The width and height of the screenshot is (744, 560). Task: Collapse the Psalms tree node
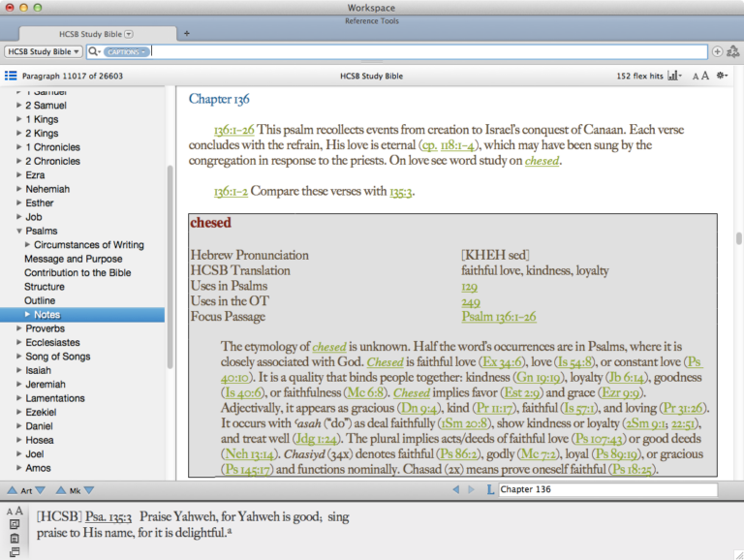click(18, 232)
